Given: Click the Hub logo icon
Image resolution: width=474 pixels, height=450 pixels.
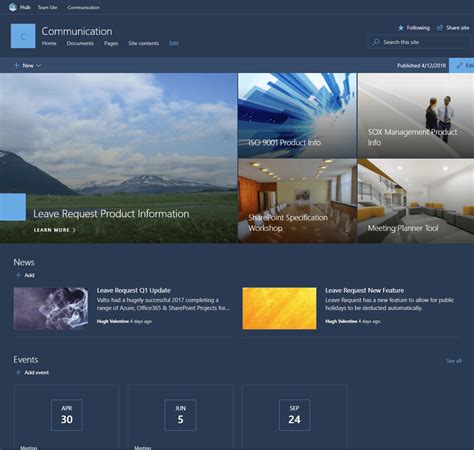Looking at the screenshot, I should (x=13, y=7).
